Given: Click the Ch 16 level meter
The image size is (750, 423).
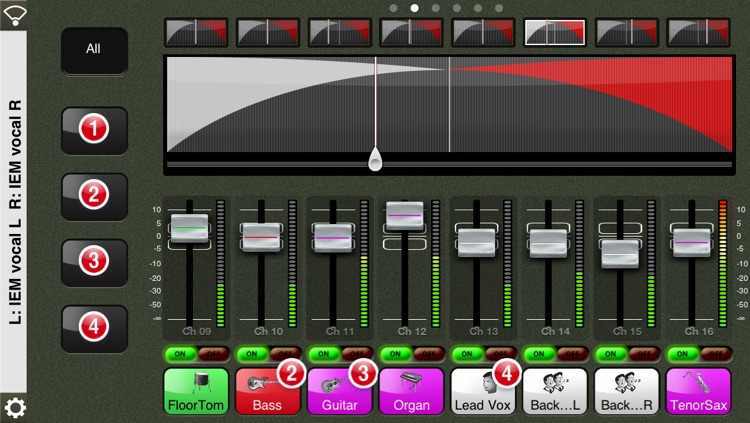Looking at the screenshot, I should pos(723,264).
